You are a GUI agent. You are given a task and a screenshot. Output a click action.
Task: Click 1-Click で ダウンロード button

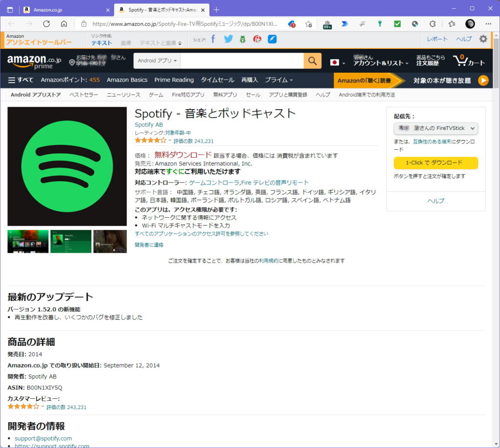click(436, 163)
